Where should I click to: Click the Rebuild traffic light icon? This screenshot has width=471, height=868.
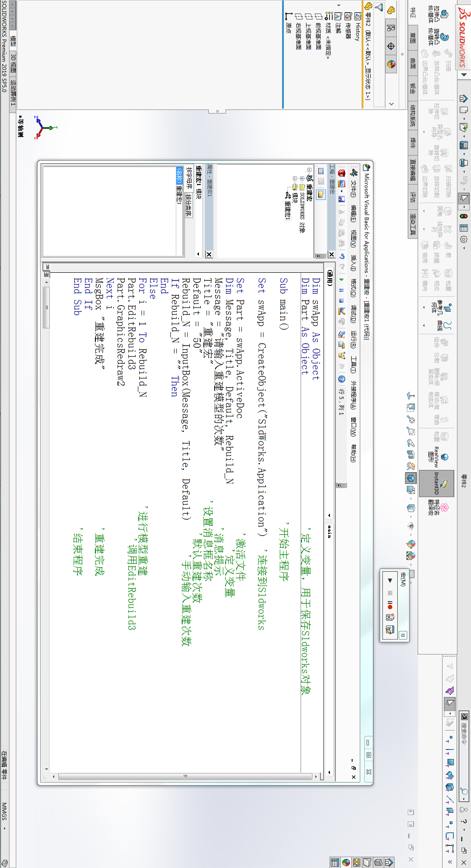(x=463, y=216)
